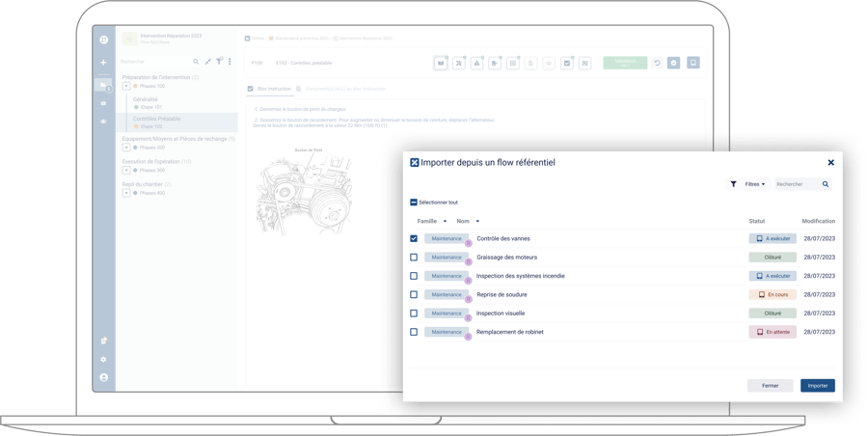Open the Document(s) lié(s) au bloc instruction tab
Viewport: 868px width, 436px height.
pyautogui.click(x=341, y=89)
